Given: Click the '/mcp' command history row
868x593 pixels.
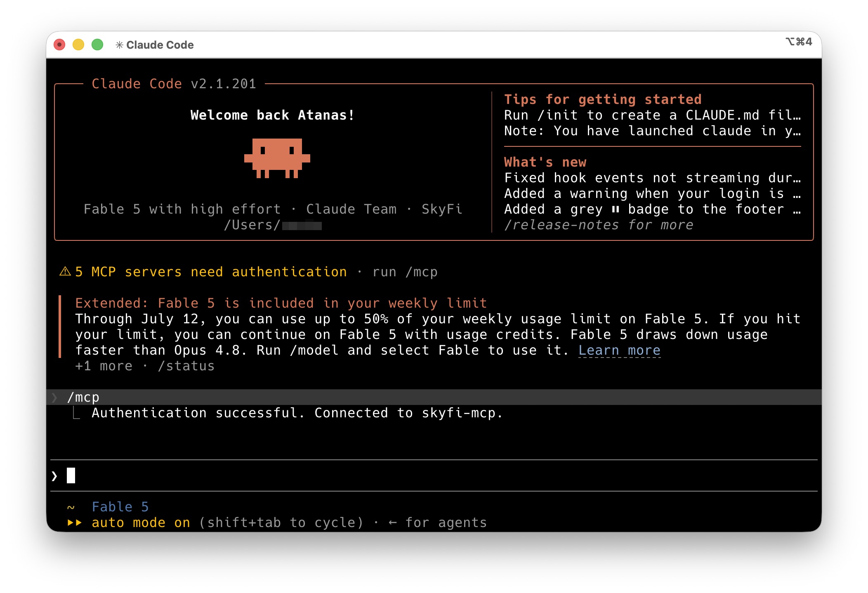Looking at the screenshot, I should pos(434,397).
